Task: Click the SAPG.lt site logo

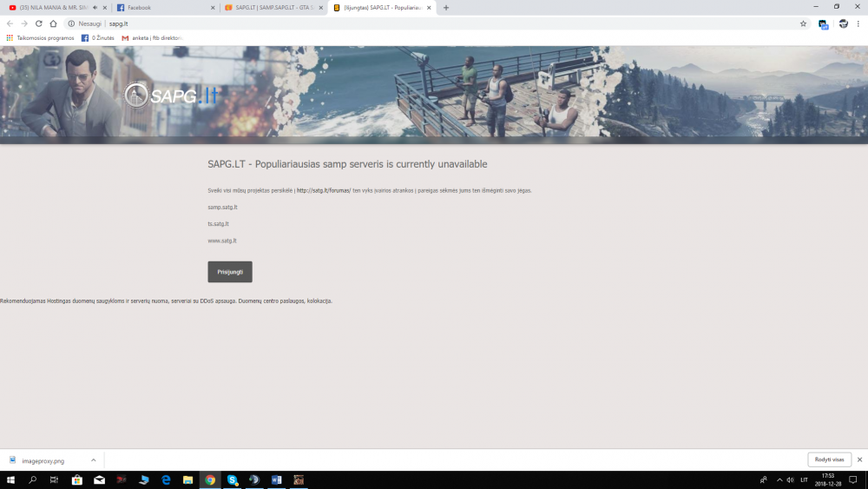Action: pyautogui.click(x=170, y=96)
